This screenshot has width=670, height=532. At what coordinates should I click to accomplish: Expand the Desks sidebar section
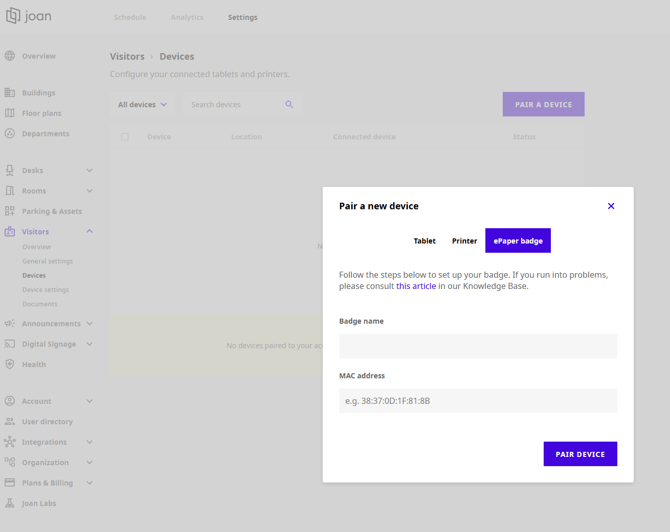point(89,171)
